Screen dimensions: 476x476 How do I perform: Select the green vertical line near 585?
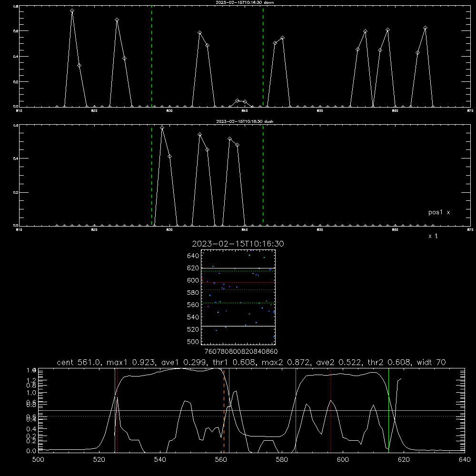[x=296, y=410]
